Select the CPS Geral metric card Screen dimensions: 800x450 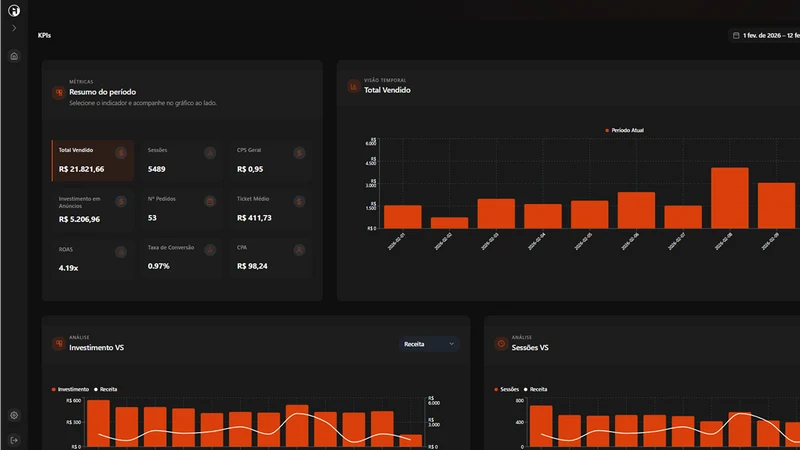click(271, 161)
